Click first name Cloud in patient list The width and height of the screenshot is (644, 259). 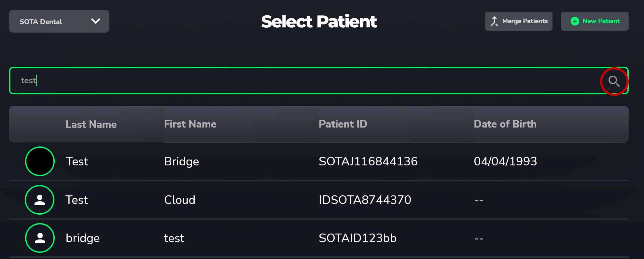pyautogui.click(x=179, y=200)
